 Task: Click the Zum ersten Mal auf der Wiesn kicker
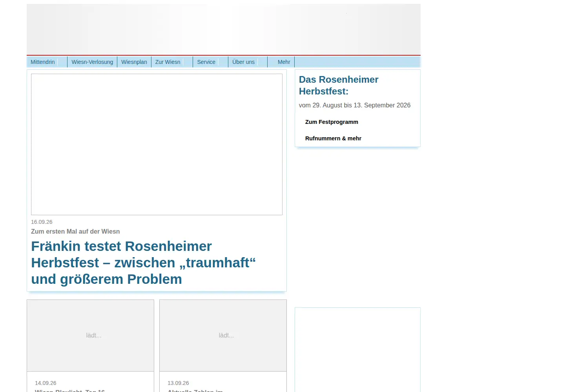coord(75,232)
